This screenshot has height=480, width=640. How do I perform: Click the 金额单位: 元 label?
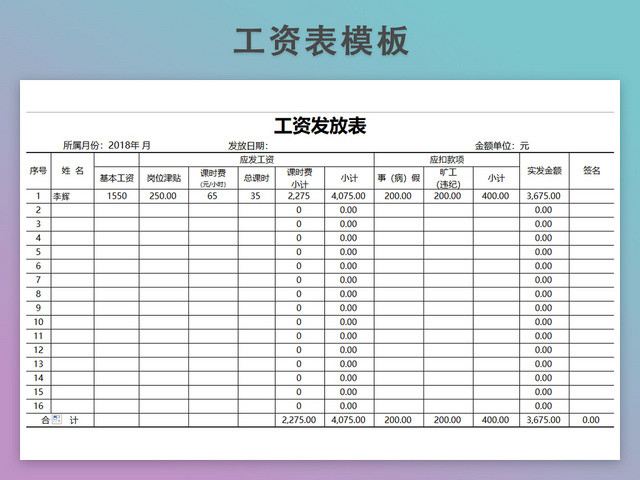point(502,146)
